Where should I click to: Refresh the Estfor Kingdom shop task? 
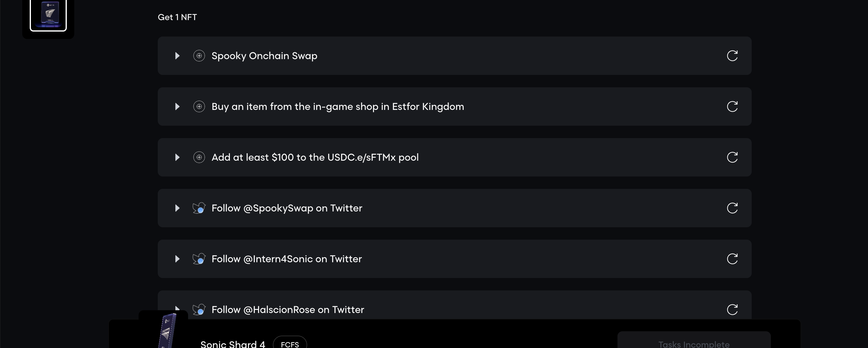pos(732,107)
